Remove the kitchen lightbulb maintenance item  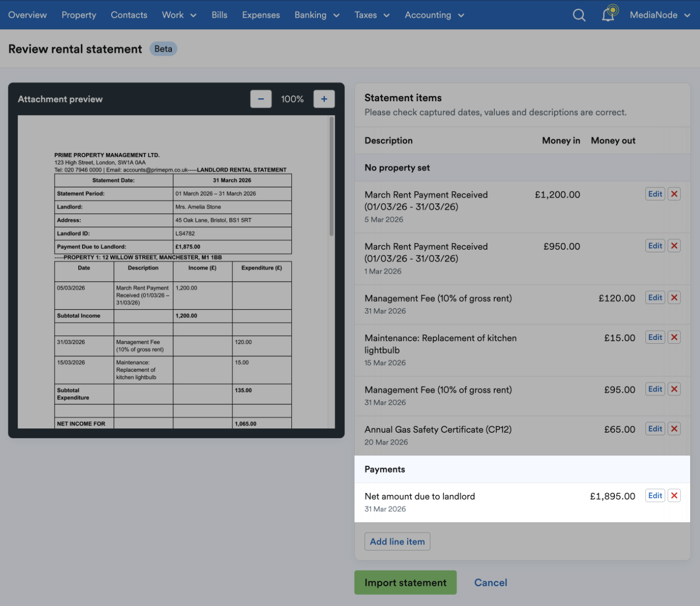coord(674,337)
